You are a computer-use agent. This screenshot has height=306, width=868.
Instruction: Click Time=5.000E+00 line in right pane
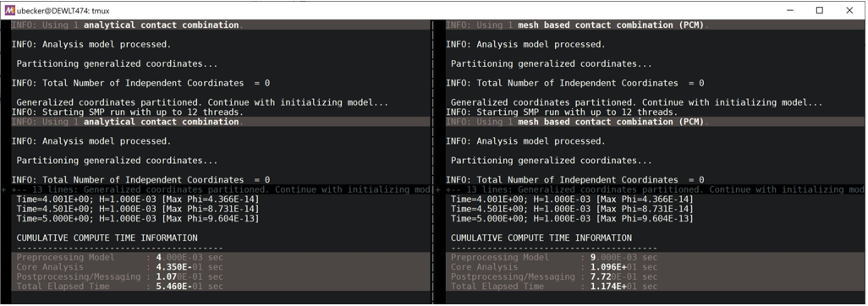[572, 219]
